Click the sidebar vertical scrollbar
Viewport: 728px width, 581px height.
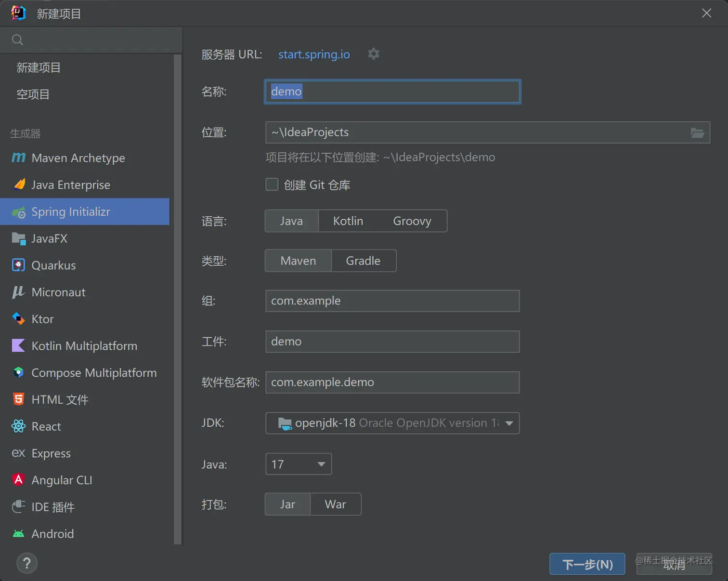tap(178, 299)
